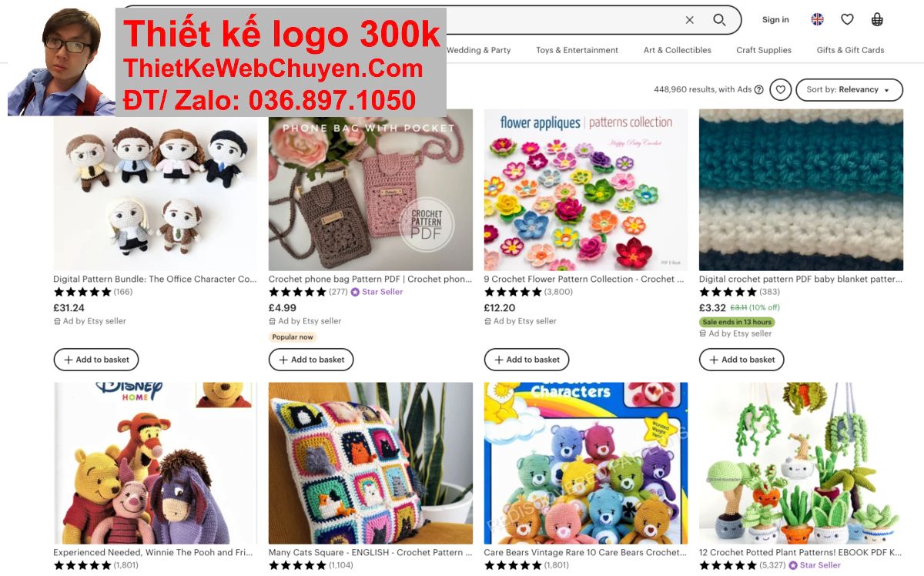This screenshot has width=924, height=576.
Task: Clear search text with the X icon
Action: (x=689, y=20)
